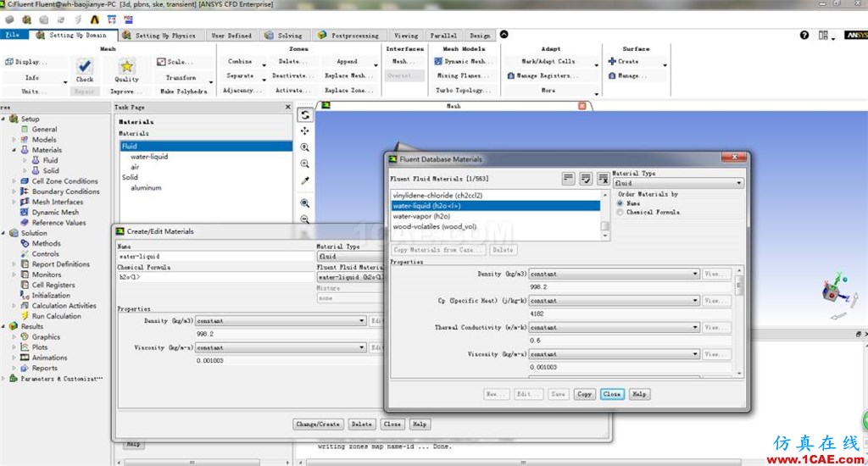Screen dimensions: 868x466
Task: Click Make Polyhedra in Mesh ribbon
Action: tap(184, 91)
